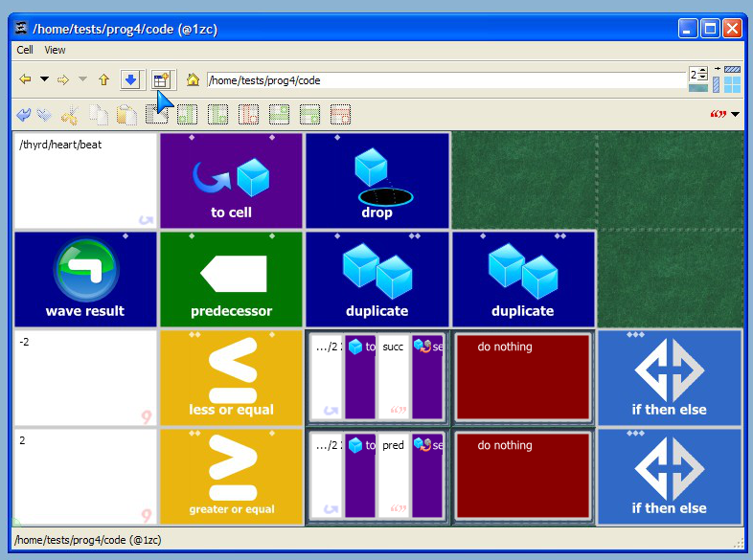The height and width of the screenshot is (560, 753).
Task: Go up with the yellow up arrow
Action: pos(103,79)
